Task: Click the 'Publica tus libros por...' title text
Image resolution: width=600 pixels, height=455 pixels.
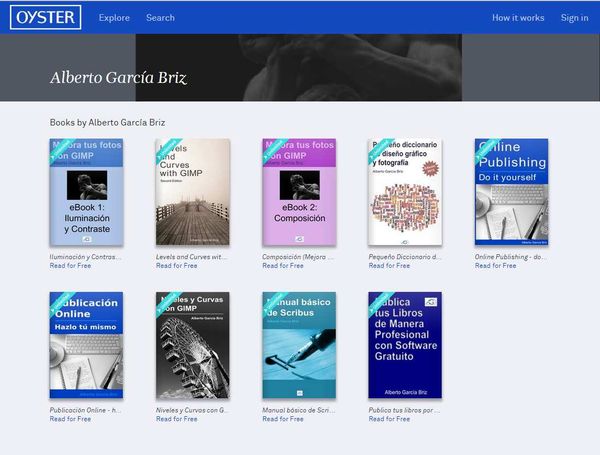Action: 404,410
